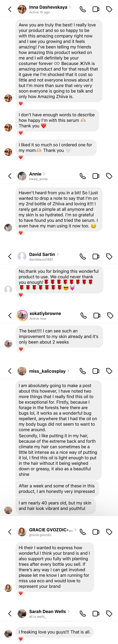Go back from xokatiybrowne's chat
The height and width of the screenshot is (644, 118).
coord(10,315)
